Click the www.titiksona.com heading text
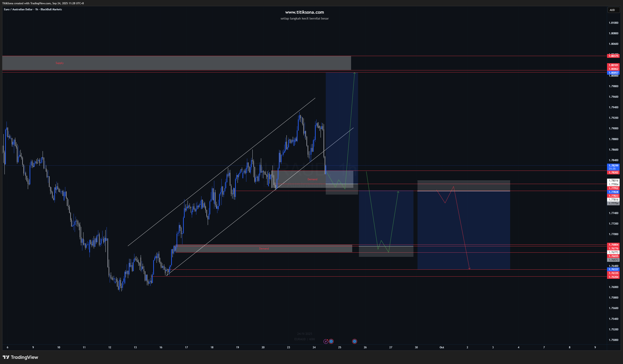Viewport: 623px width, 364px height. [x=304, y=12]
